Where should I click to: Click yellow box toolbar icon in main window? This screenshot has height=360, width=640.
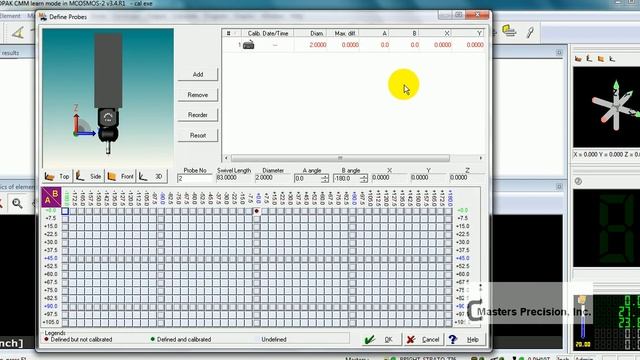[509, 31]
